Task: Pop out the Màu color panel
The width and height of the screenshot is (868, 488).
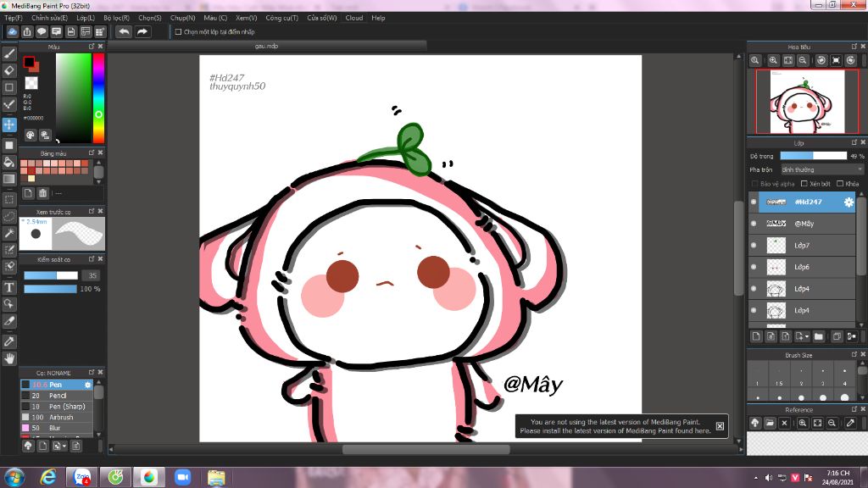Action: click(x=92, y=47)
